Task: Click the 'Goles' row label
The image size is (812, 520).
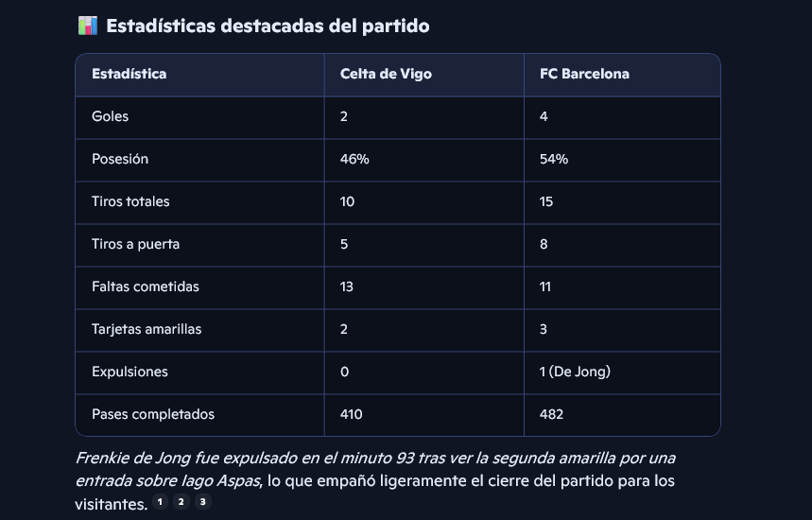Action: [110, 116]
